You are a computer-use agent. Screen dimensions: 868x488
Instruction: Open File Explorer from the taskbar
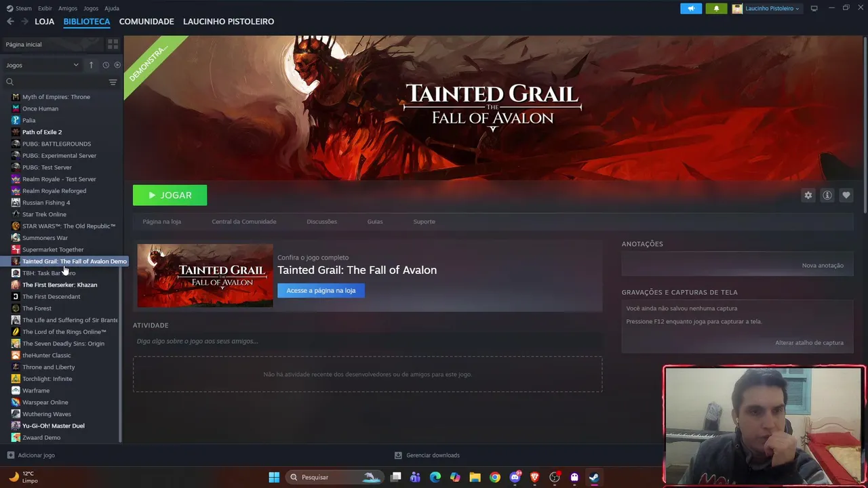coord(475,477)
